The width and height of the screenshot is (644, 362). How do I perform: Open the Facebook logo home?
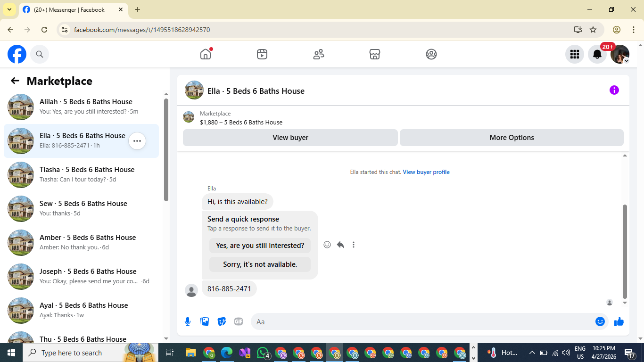pos(17,54)
